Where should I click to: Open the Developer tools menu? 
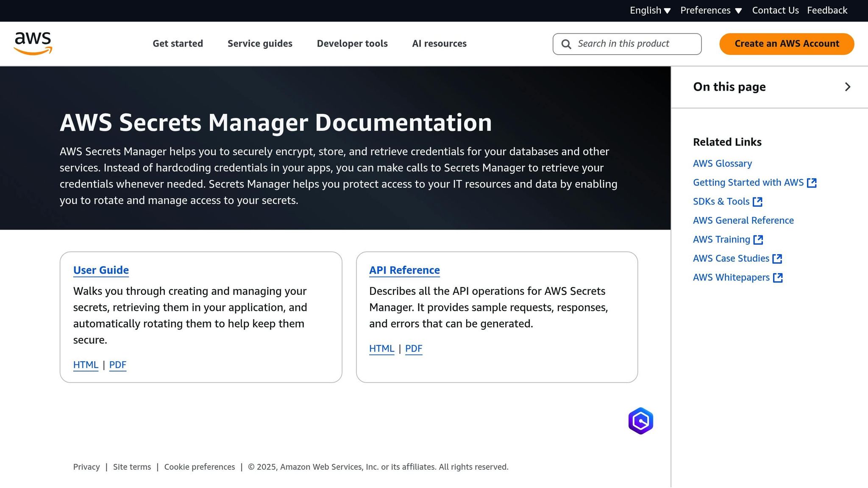[x=352, y=44]
